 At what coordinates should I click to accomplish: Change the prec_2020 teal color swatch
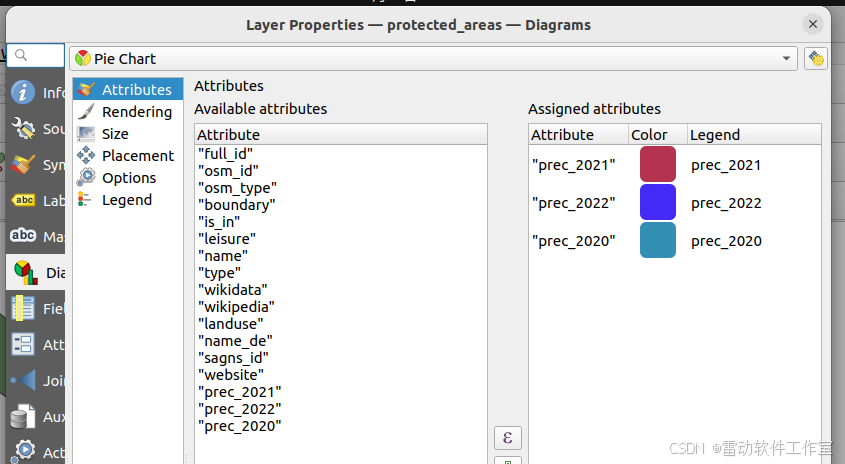click(x=657, y=240)
